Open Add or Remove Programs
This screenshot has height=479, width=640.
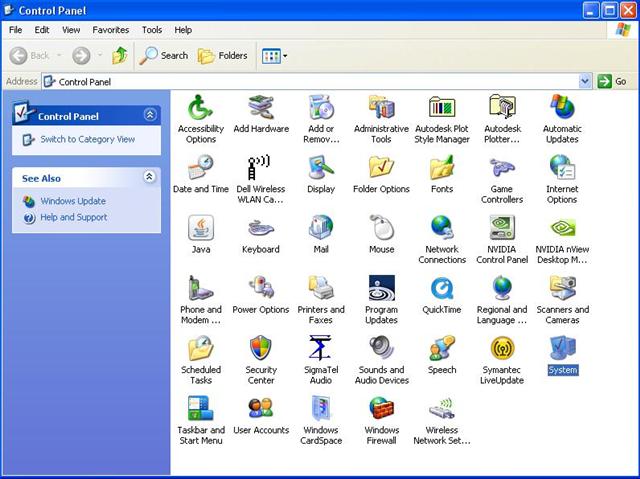tap(321, 118)
